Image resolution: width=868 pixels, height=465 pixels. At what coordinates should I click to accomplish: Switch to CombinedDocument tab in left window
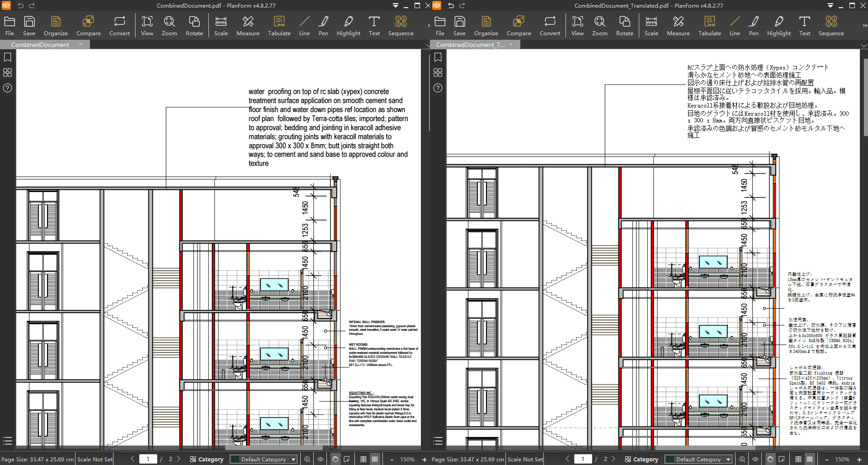[40, 45]
